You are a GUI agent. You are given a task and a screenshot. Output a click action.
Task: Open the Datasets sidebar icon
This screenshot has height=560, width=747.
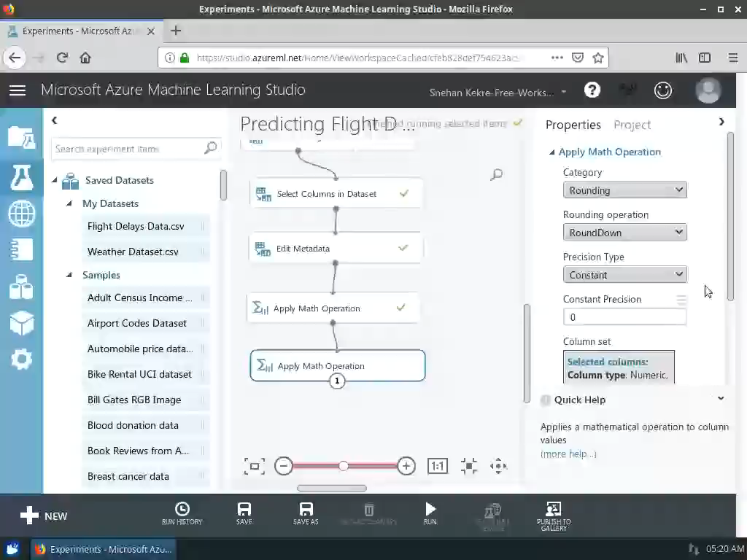(x=21, y=287)
